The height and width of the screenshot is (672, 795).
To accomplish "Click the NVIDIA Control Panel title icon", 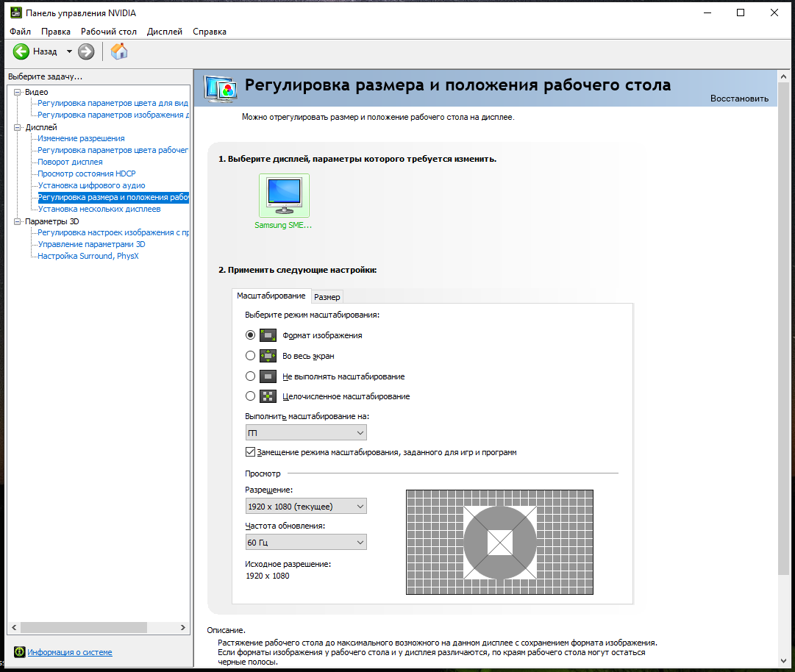I will (x=16, y=12).
